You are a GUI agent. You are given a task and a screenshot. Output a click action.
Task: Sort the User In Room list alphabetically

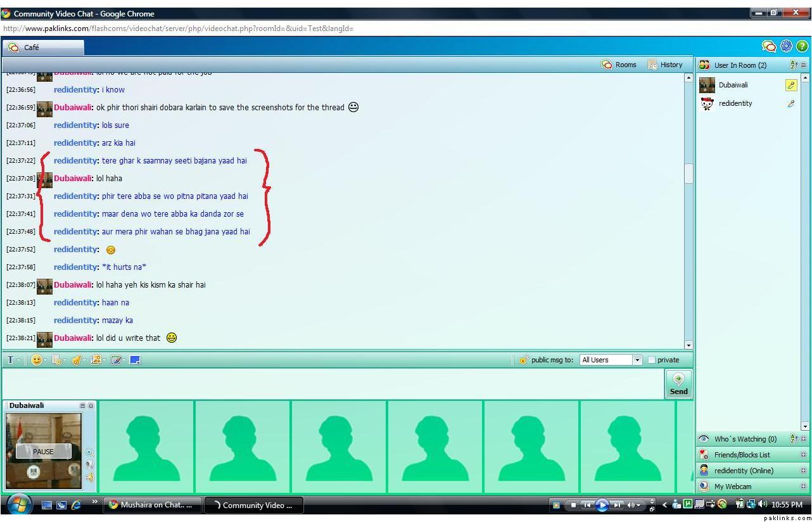coord(794,65)
